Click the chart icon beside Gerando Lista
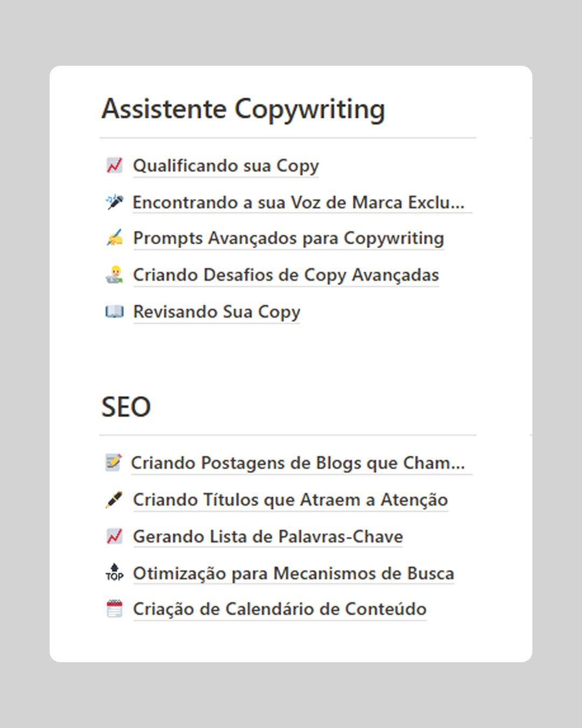The width and height of the screenshot is (582, 728). click(114, 537)
